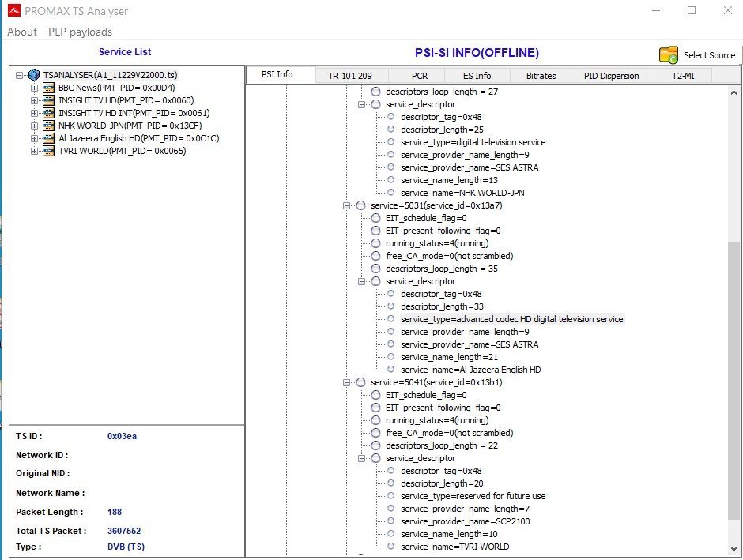This screenshot has width=743, height=560.
Task: Click scrollbar down arrow in PSI panel
Action: tap(734, 549)
